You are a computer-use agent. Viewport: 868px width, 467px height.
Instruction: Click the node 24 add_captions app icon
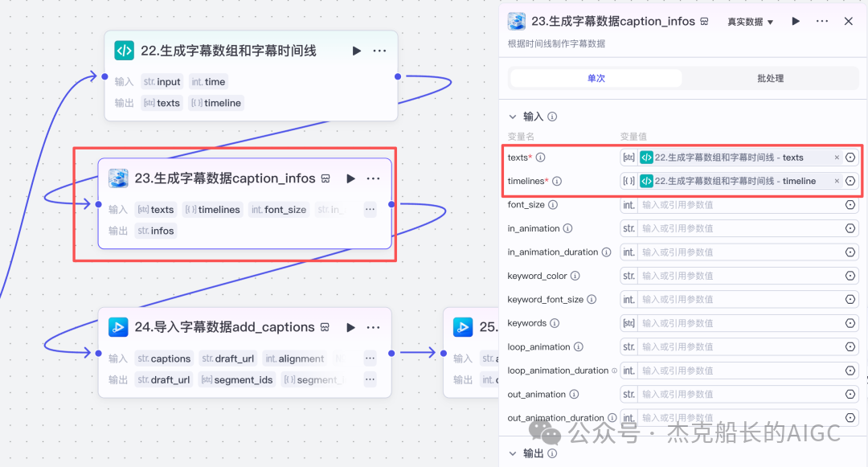(118, 327)
